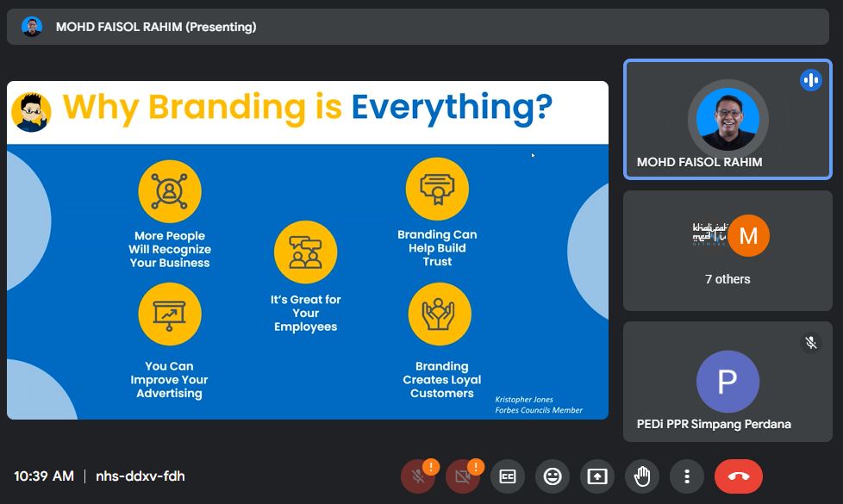Viewport: 843px width, 504px height.
Task: Open more options three-dot menu
Action: 687,476
